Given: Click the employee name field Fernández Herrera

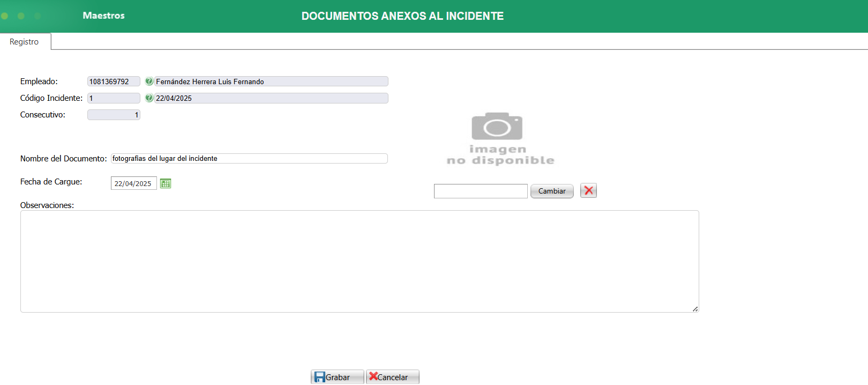Looking at the screenshot, I should [x=271, y=82].
